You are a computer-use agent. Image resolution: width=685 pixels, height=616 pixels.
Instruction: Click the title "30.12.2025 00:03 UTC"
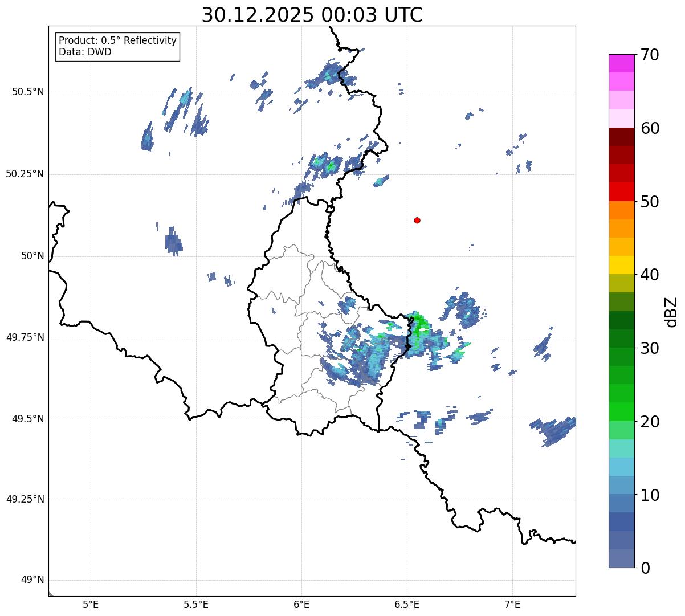pyautogui.click(x=312, y=14)
